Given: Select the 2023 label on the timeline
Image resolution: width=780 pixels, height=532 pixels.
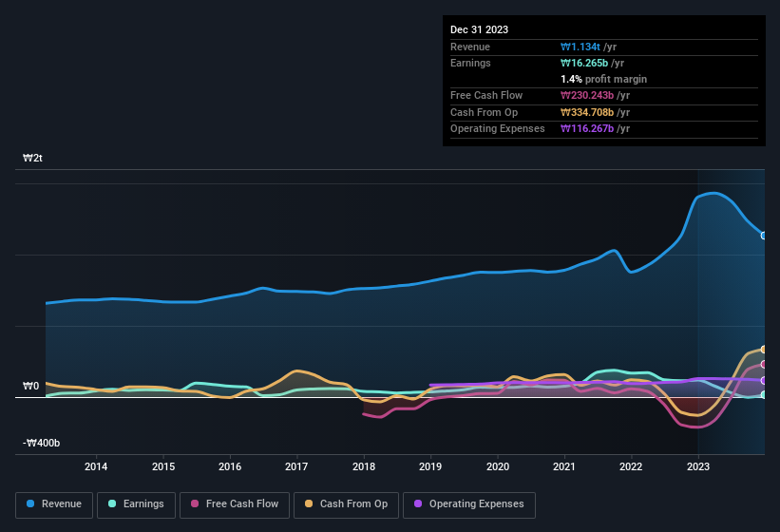Looking at the screenshot, I should [698, 466].
